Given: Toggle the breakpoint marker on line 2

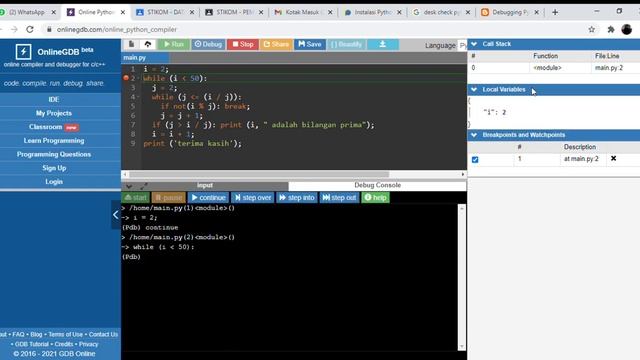Looking at the screenshot, I should click(x=126, y=78).
